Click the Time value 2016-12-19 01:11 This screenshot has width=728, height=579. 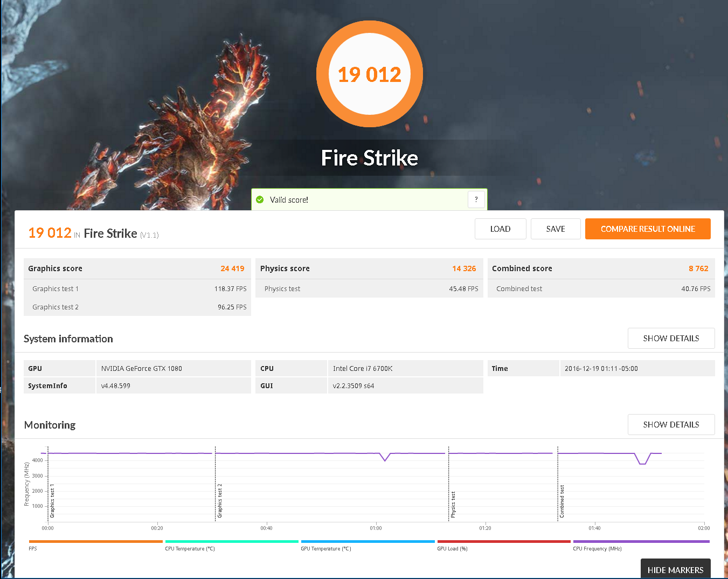coord(601,369)
